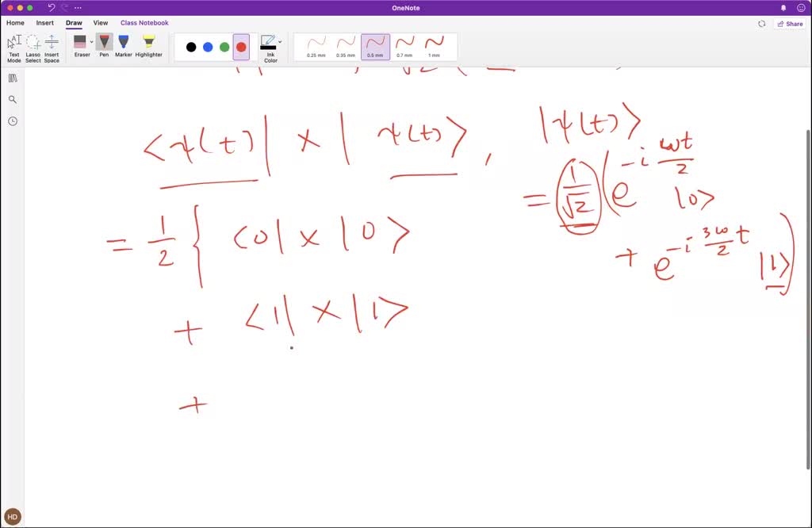Click the Share button
Viewport: 812px width, 528px height.
click(x=789, y=24)
